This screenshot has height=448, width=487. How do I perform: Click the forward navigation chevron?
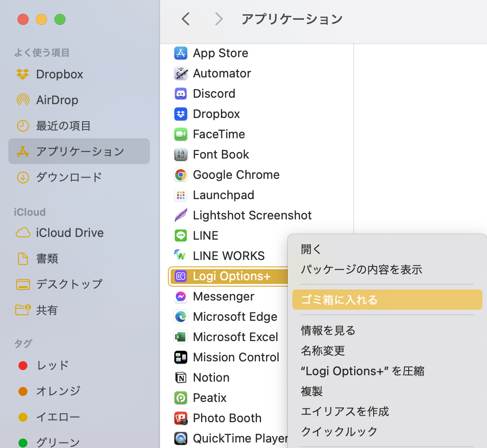(219, 19)
